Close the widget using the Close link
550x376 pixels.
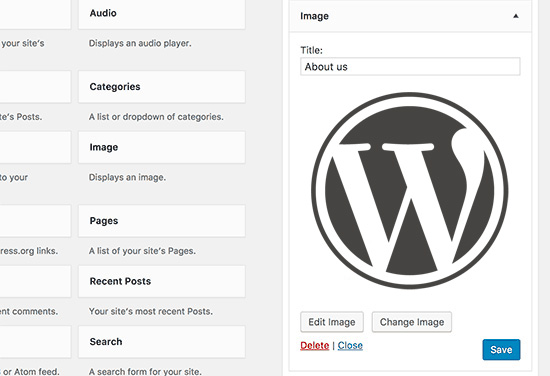pos(350,345)
